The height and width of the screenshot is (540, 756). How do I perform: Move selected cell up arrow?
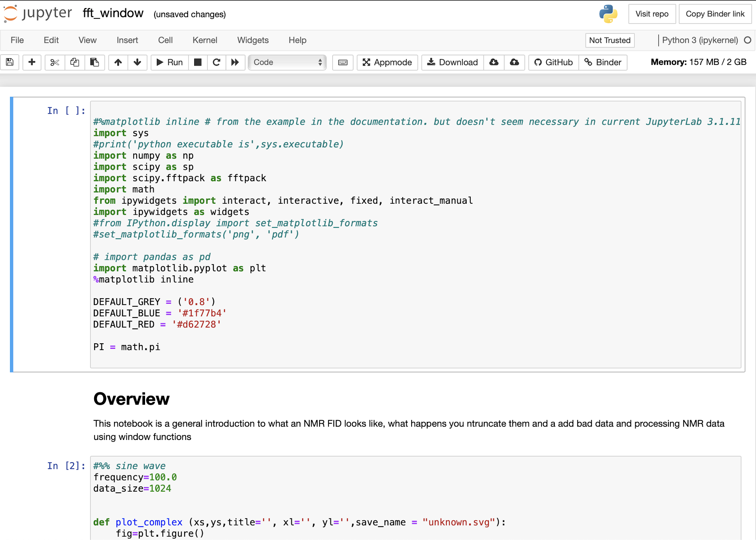point(118,62)
